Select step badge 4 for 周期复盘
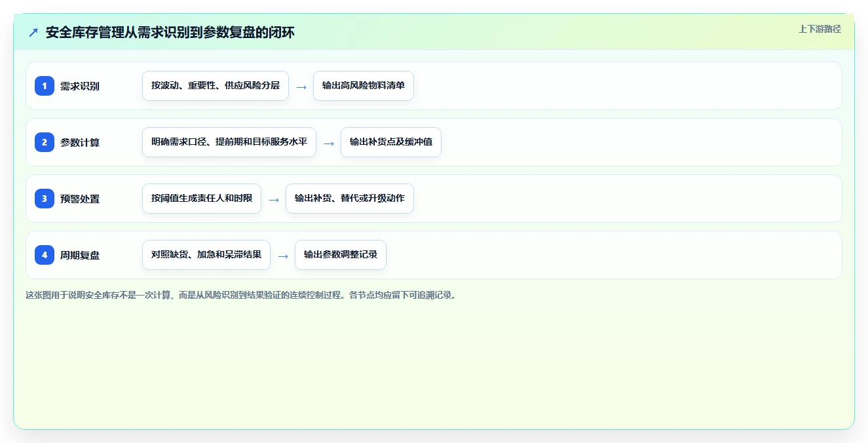Image resolution: width=868 pixels, height=443 pixels. click(45, 254)
